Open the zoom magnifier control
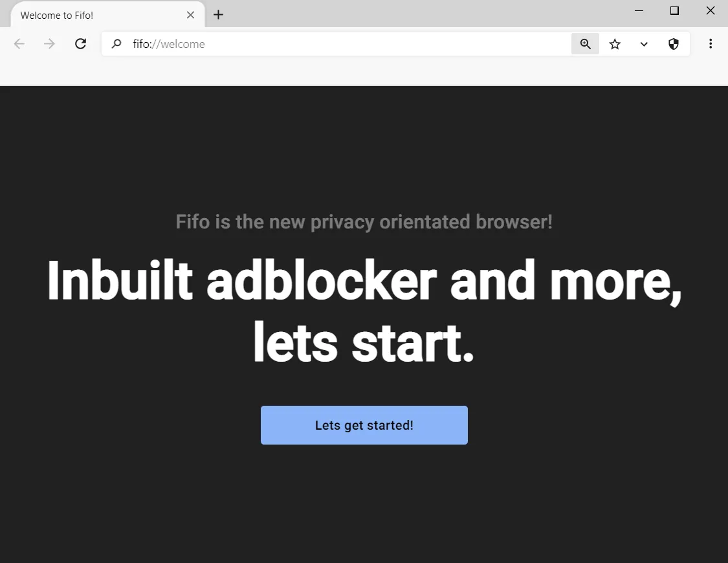 click(x=585, y=43)
